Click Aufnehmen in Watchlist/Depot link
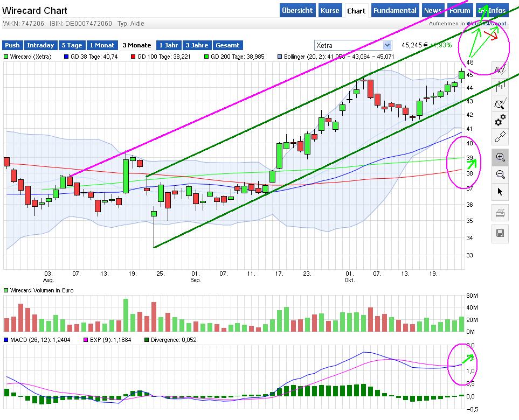The width and height of the screenshot is (519, 420). point(467,24)
